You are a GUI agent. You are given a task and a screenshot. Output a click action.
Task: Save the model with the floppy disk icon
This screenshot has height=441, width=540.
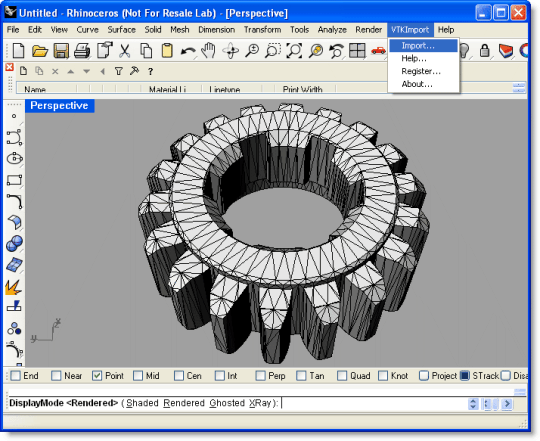tap(61, 51)
